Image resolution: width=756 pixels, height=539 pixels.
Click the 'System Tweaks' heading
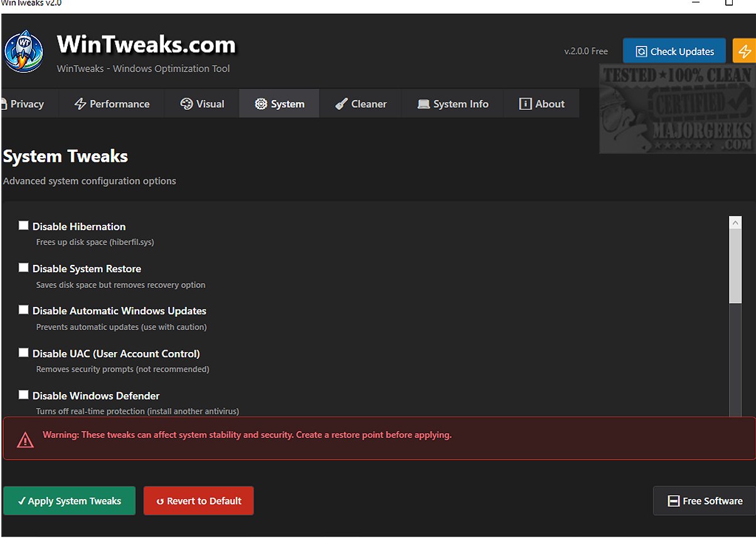click(x=65, y=156)
